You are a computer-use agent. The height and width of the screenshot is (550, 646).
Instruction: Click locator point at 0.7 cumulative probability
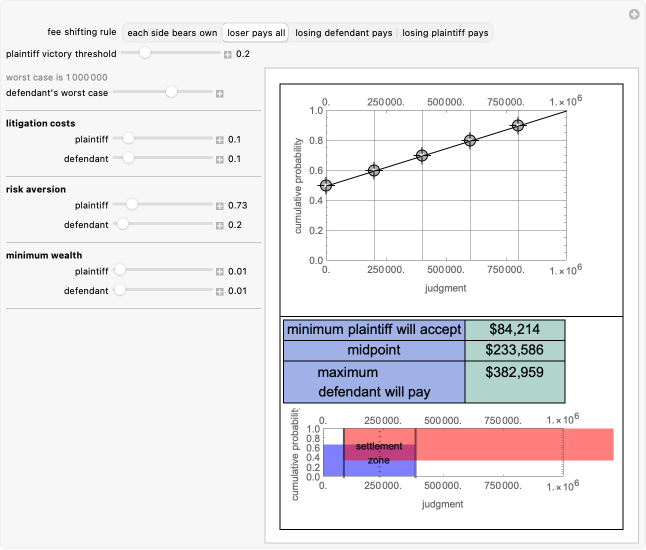pos(422,156)
